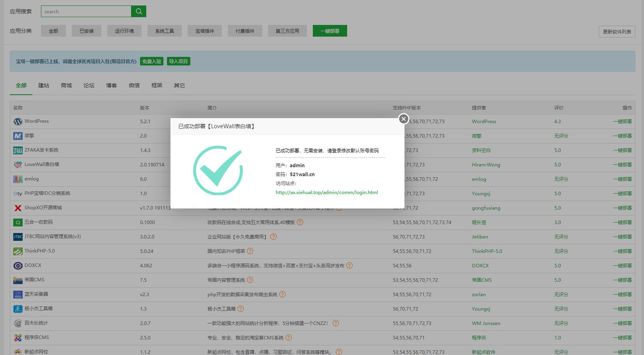
Task: Open help icon beside 新起点网校 description
Action: coord(339,352)
